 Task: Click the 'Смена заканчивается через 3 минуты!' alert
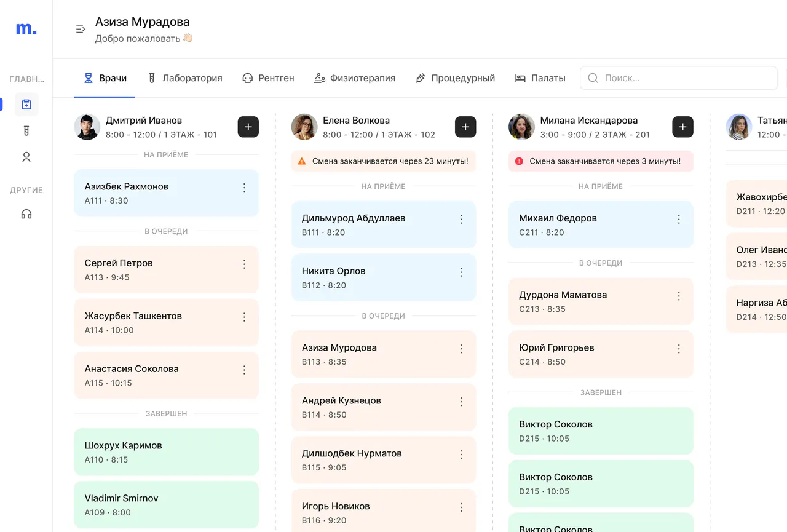(x=601, y=161)
